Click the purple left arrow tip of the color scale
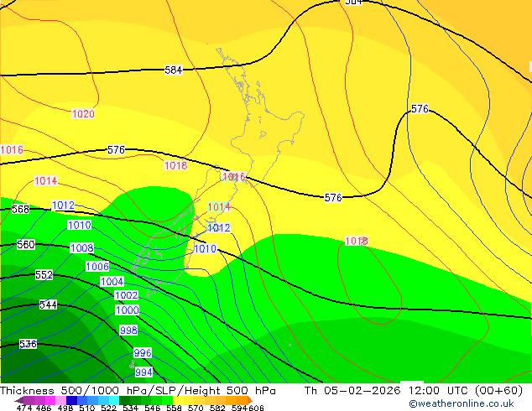The width and height of the screenshot is (532, 411). (x=19, y=400)
